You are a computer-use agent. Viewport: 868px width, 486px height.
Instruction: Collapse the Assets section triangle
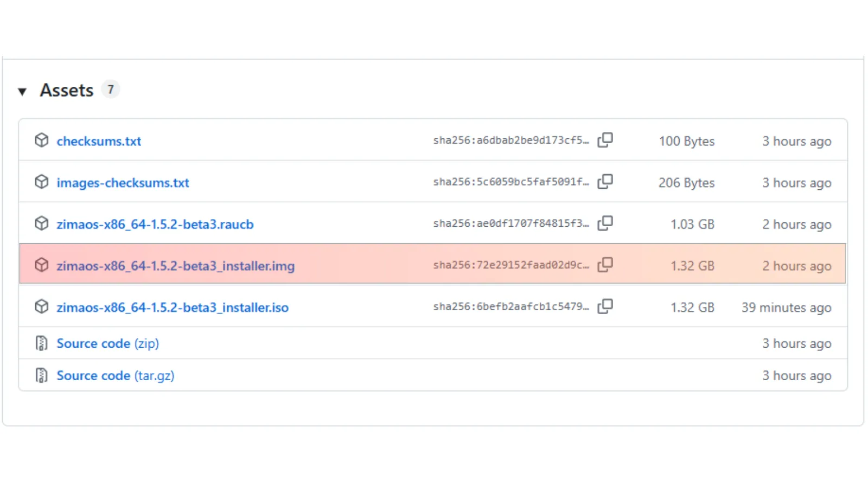coord(22,91)
